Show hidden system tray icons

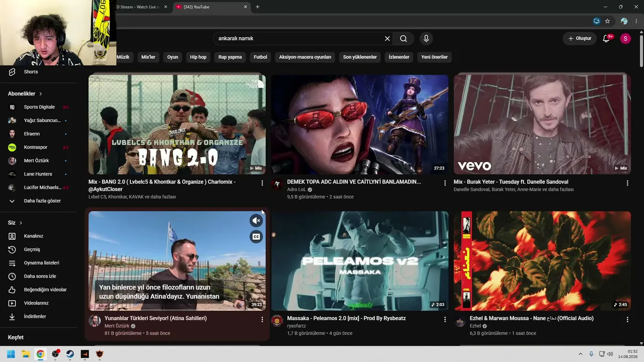pyautogui.click(x=580, y=354)
